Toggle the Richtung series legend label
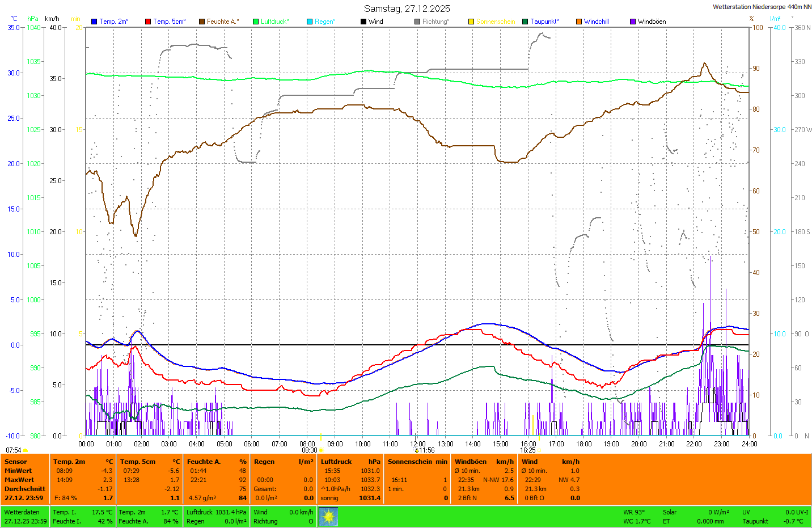812x528 pixels. pyautogui.click(x=435, y=22)
